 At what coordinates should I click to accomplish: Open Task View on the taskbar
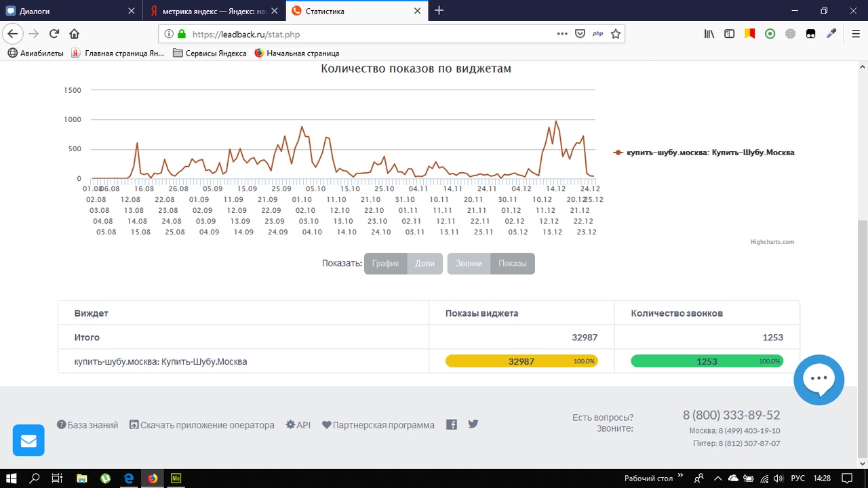[58, 478]
